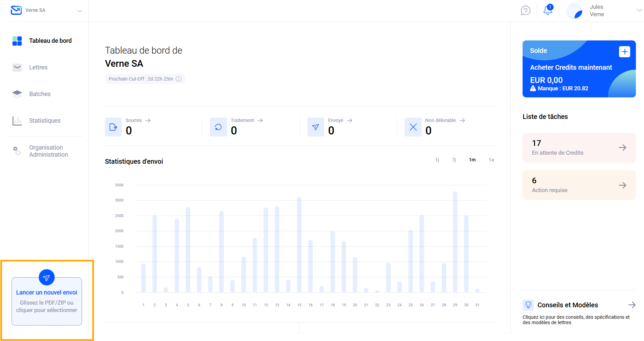Open the Action requise task card
The width and height of the screenshot is (644, 341).
(579, 185)
